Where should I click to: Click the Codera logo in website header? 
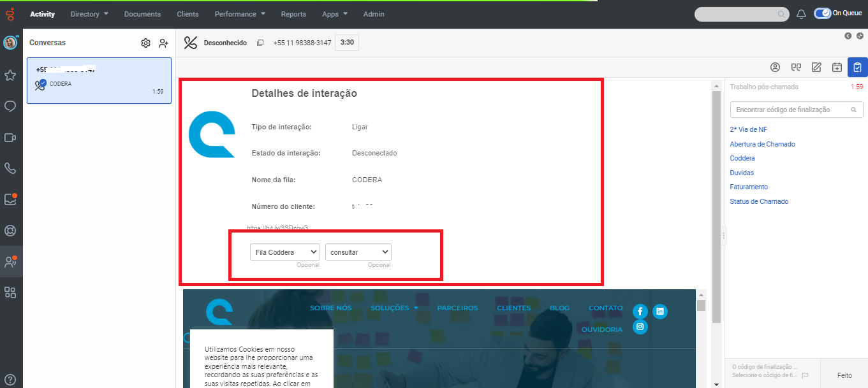(219, 313)
